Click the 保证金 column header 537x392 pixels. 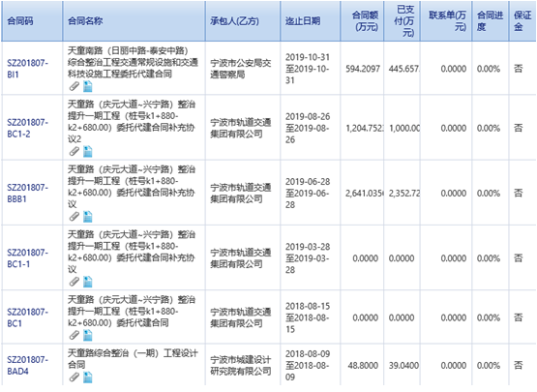pyautogui.click(x=522, y=21)
